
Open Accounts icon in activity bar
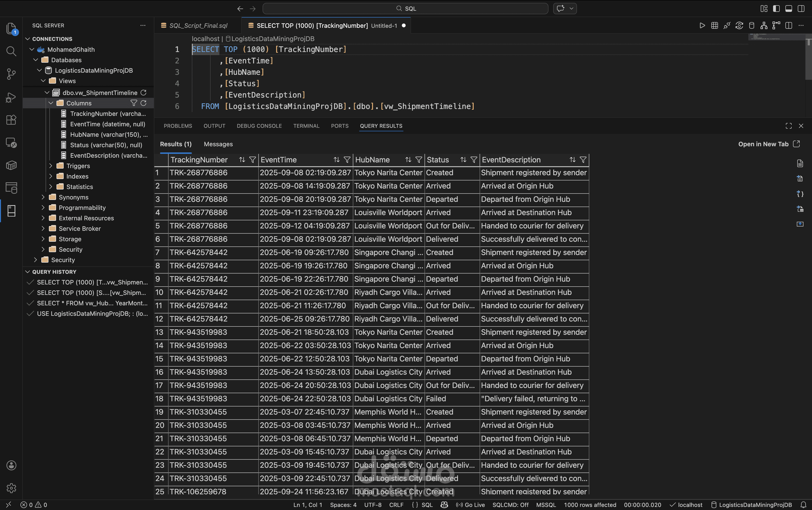click(x=11, y=465)
